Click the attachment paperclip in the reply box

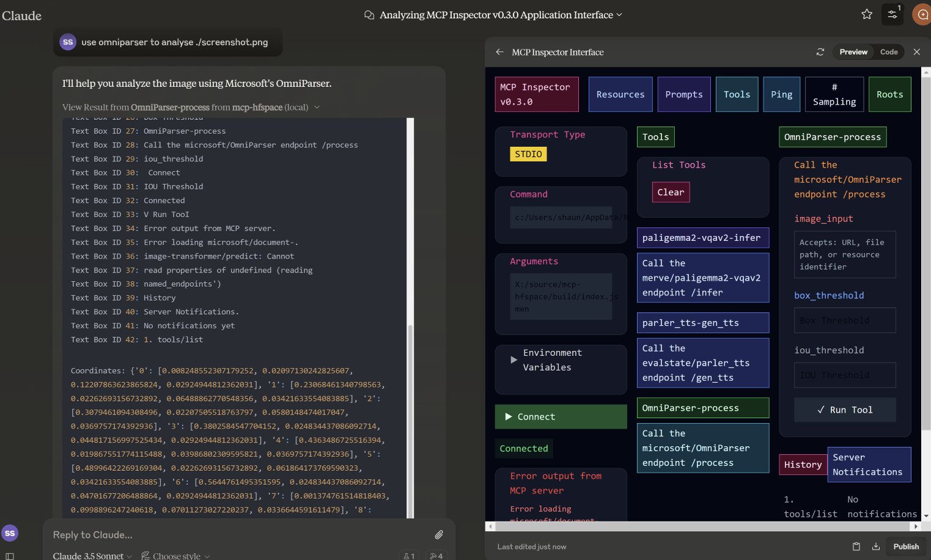click(x=438, y=534)
